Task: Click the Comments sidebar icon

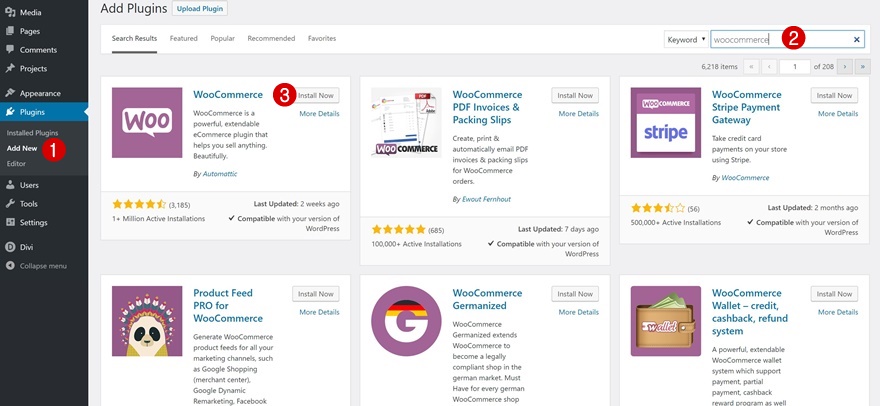Action: point(10,50)
